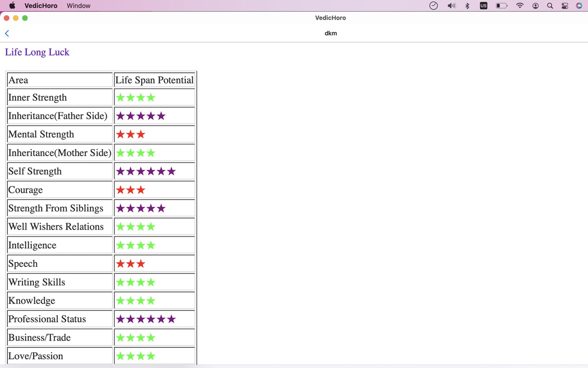Open the Wi-Fi menu
588x368 pixels.
[520, 6]
